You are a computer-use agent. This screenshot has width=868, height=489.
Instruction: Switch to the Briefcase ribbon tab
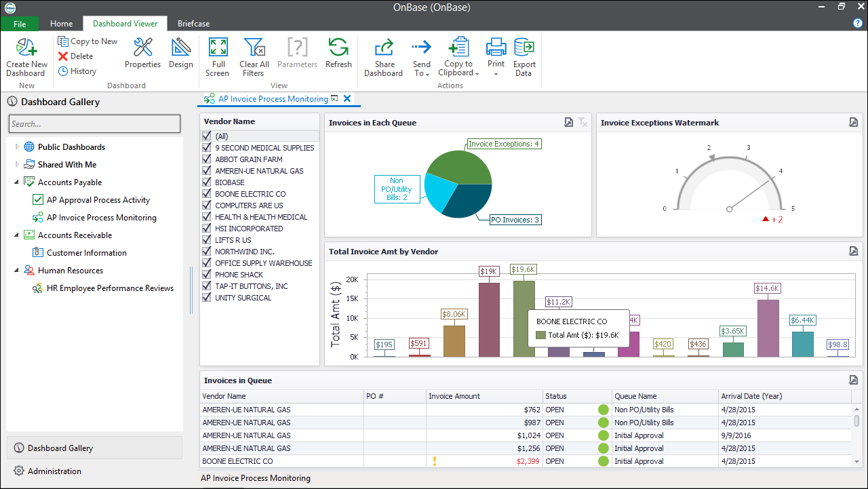(194, 24)
